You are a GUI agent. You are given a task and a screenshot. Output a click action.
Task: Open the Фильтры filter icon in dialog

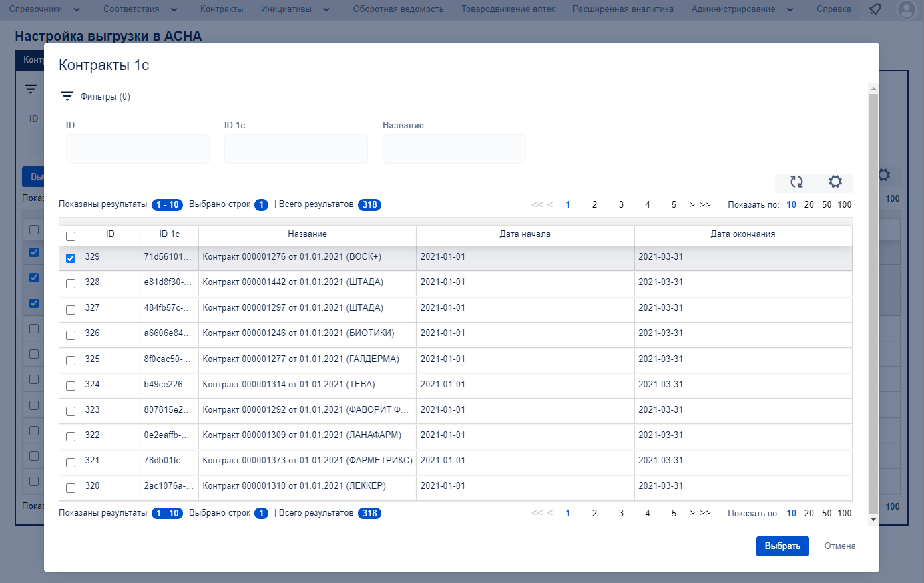pyautogui.click(x=67, y=96)
